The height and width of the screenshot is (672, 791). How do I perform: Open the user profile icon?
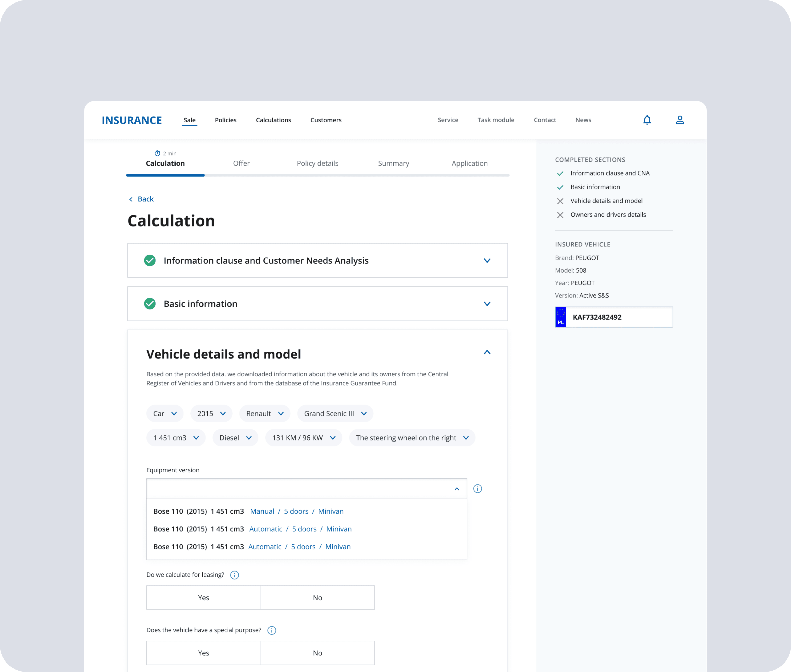point(680,120)
